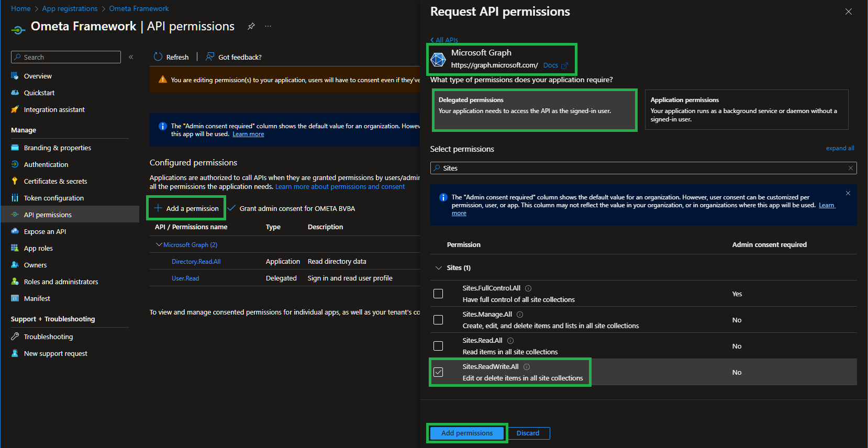Click the expand all link
Viewport: 868px width, 448px height.
point(840,148)
